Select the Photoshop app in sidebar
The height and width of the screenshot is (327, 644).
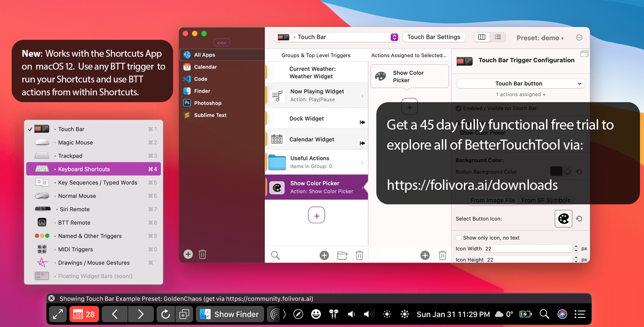tap(222, 103)
